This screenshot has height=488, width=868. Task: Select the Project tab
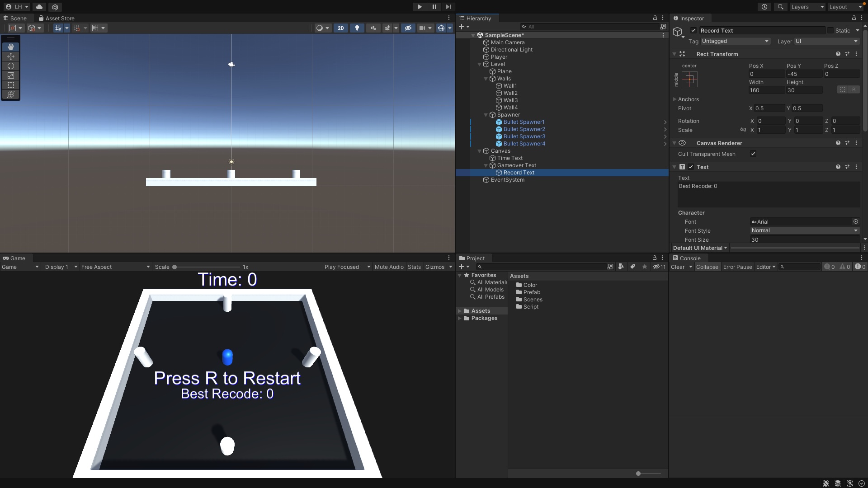coord(472,258)
